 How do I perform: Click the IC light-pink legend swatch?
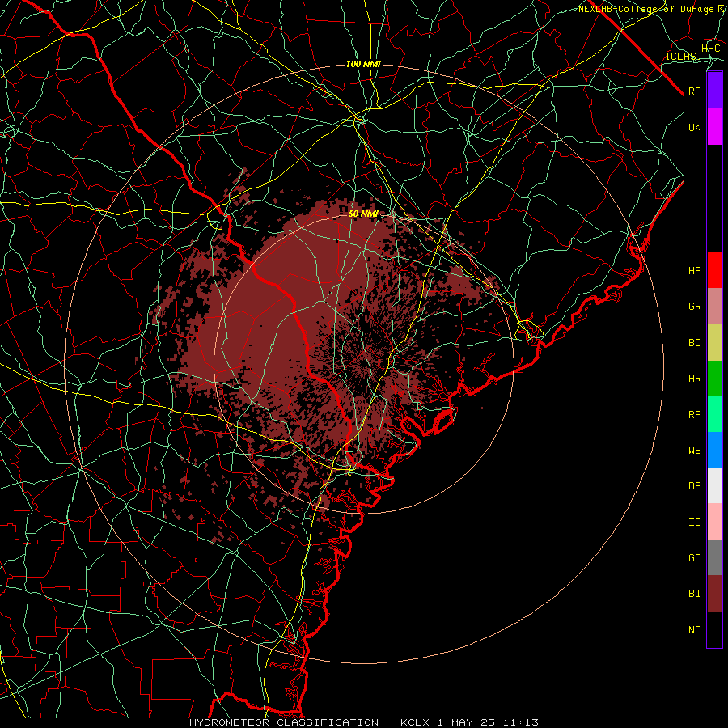point(714,522)
